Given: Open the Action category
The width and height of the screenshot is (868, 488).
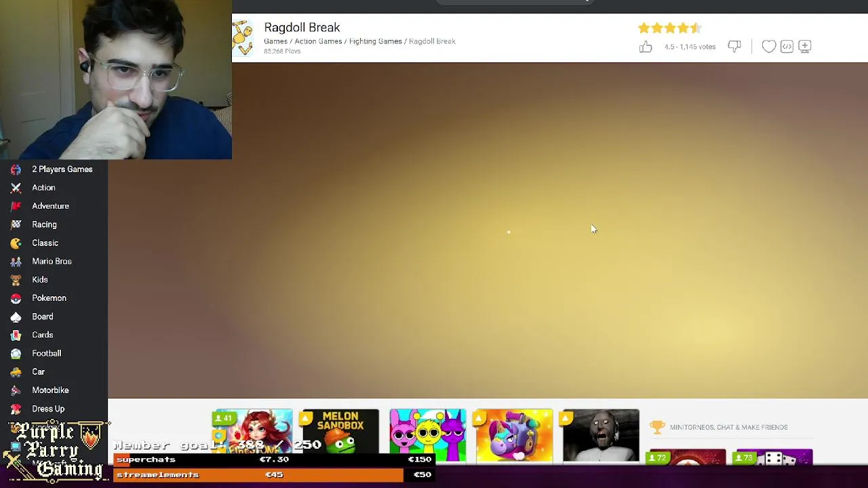Looking at the screenshot, I should pos(43,188).
